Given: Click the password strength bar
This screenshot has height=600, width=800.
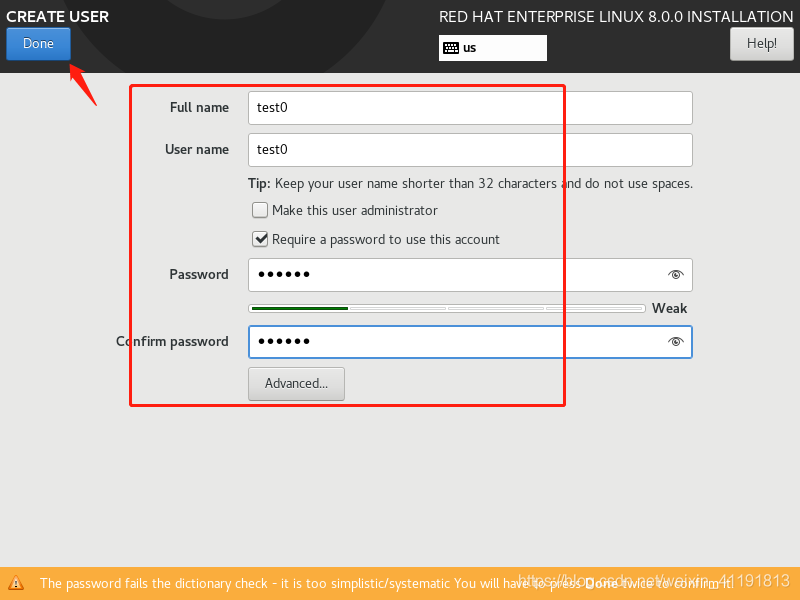Looking at the screenshot, I should click(446, 308).
